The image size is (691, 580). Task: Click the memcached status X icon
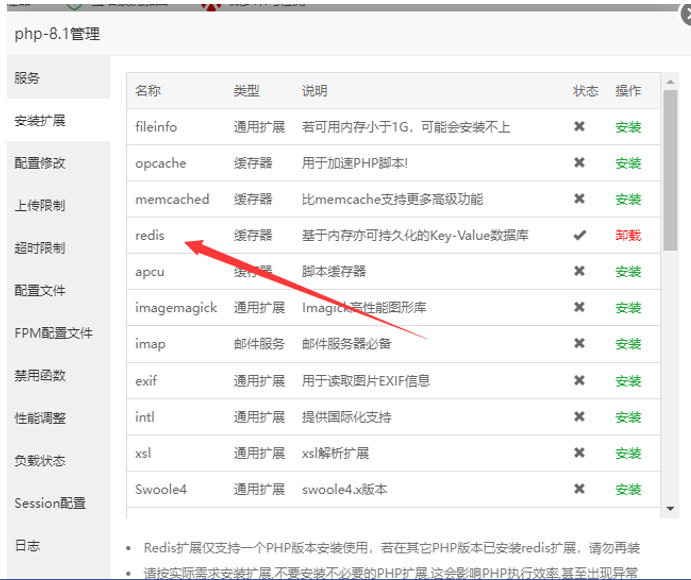tap(579, 199)
